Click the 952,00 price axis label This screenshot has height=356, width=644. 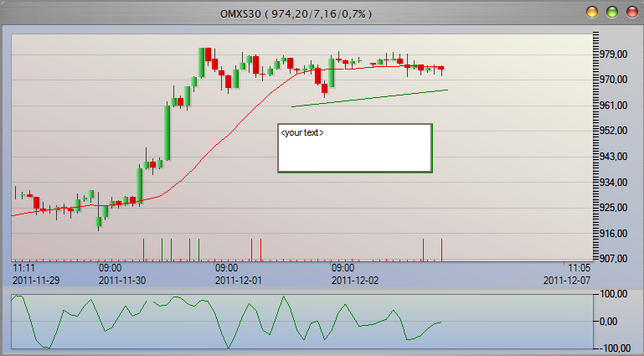coord(616,132)
